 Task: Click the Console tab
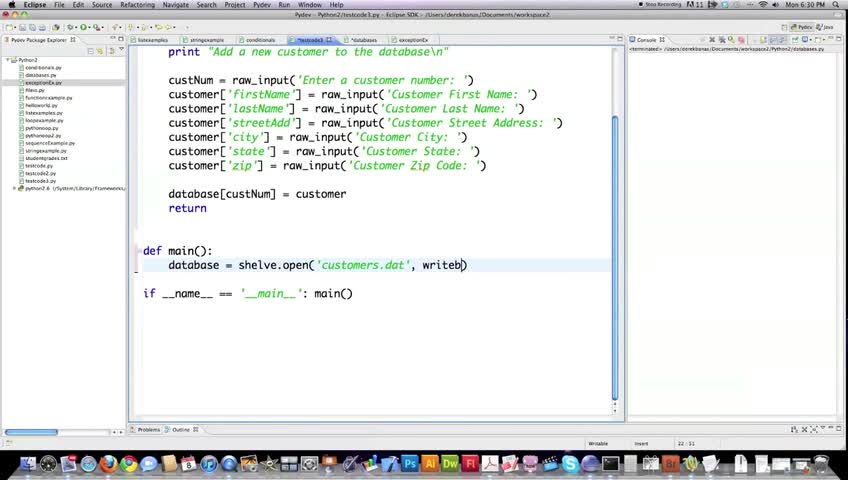point(646,40)
